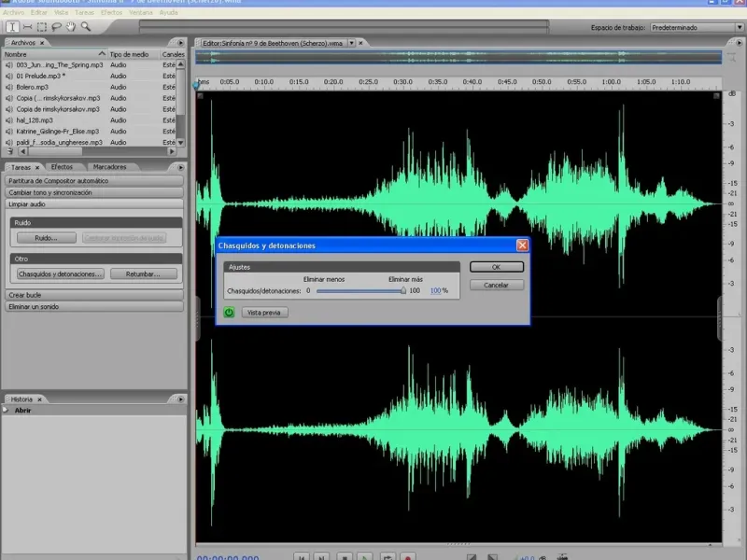Select the Frequency Selection tool
The width and height of the screenshot is (747, 560).
pos(28,27)
